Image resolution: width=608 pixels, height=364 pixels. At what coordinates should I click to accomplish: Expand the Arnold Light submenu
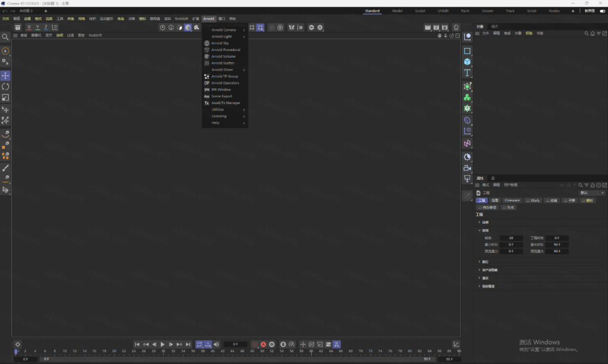tap(221, 37)
